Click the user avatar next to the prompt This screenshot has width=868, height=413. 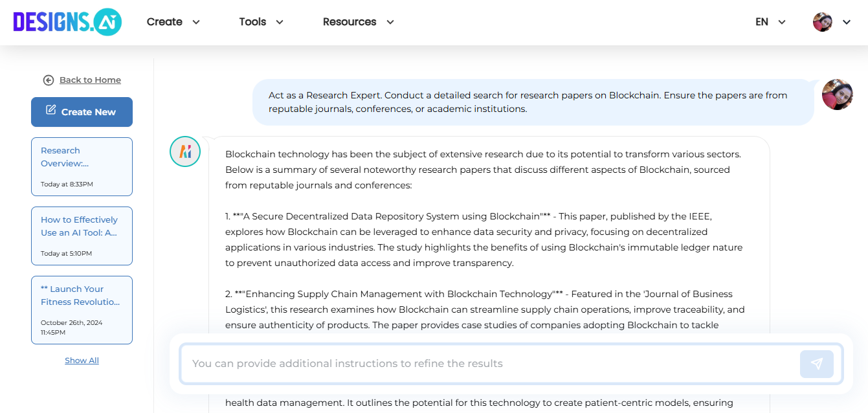(x=838, y=95)
